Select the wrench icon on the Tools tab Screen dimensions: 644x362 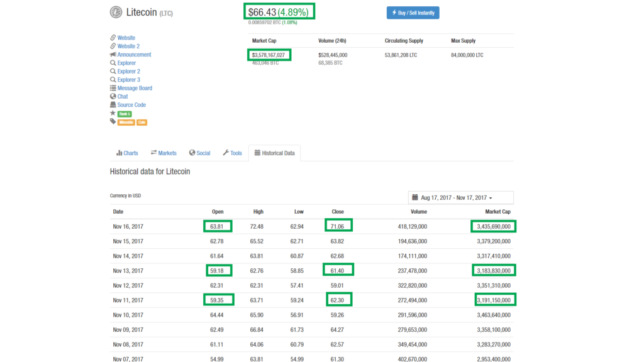point(225,153)
